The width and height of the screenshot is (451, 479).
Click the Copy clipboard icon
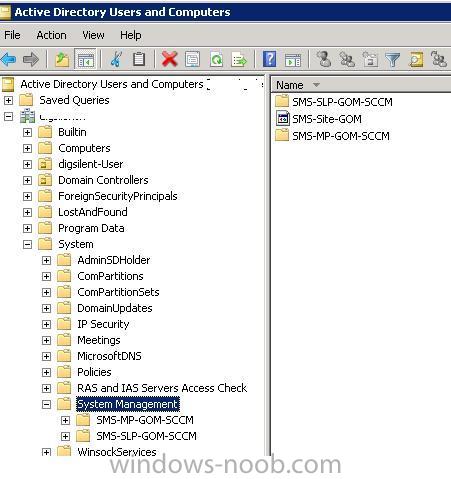(x=139, y=60)
